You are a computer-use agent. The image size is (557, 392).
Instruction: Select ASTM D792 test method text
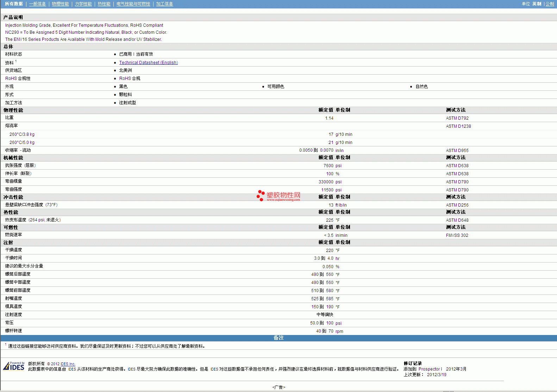click(457, 118)
